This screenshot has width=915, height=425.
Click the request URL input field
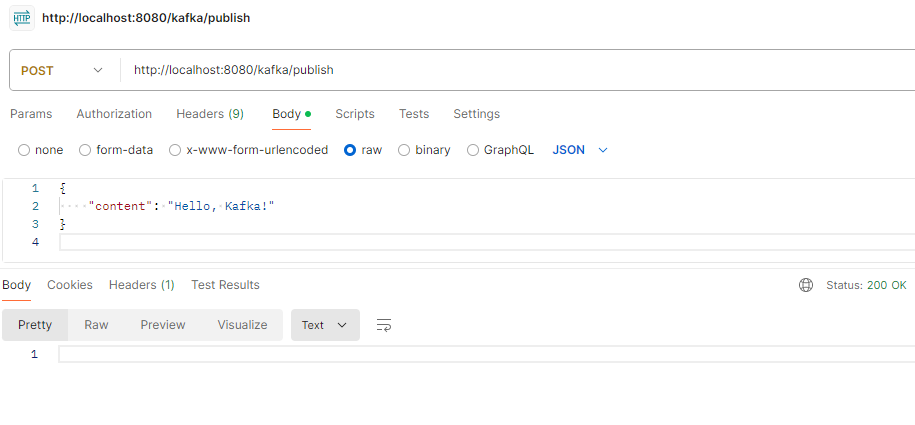tap(500, 70)
